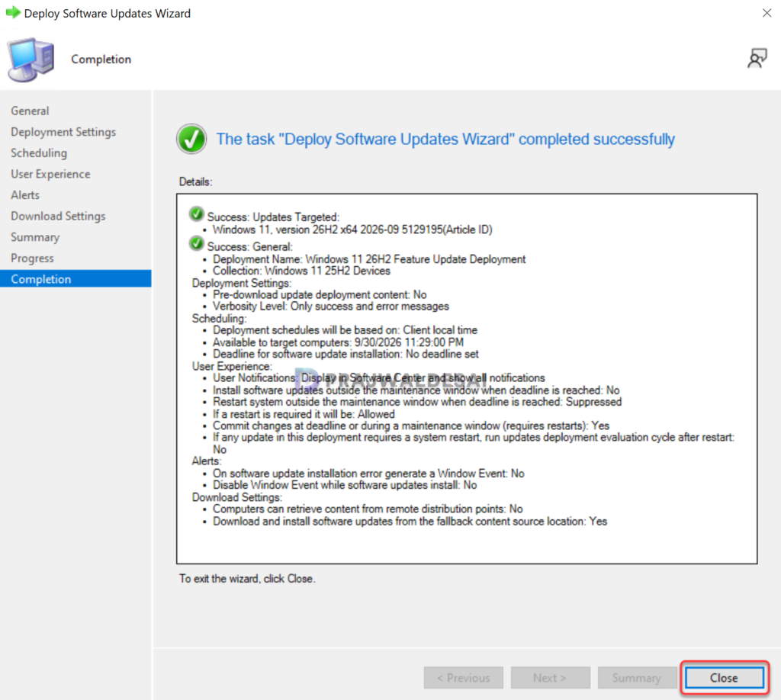Screen dimensions: 781x700
Task: Go to User Experience step
Action: point(51,174)
